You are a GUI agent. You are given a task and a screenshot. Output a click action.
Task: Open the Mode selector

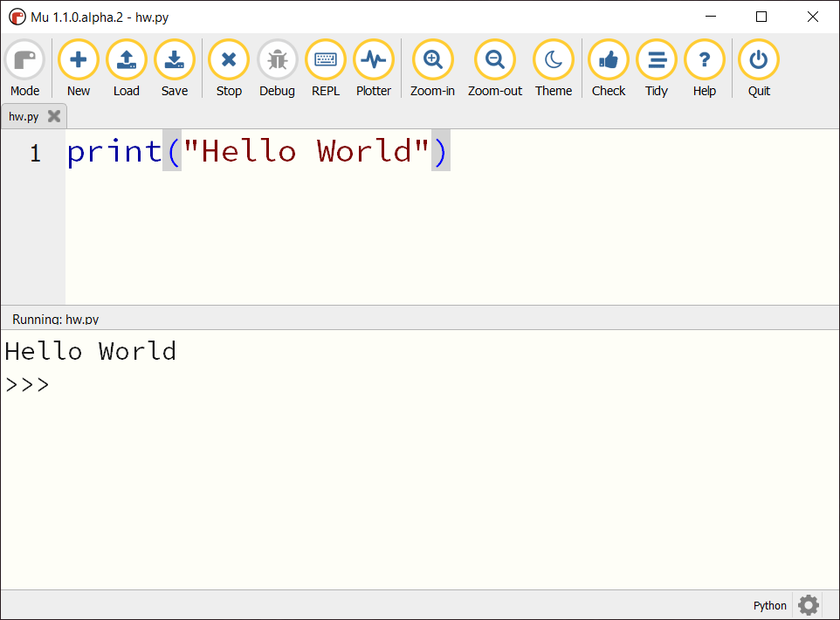pyautogui.click(x=24, y=68)
